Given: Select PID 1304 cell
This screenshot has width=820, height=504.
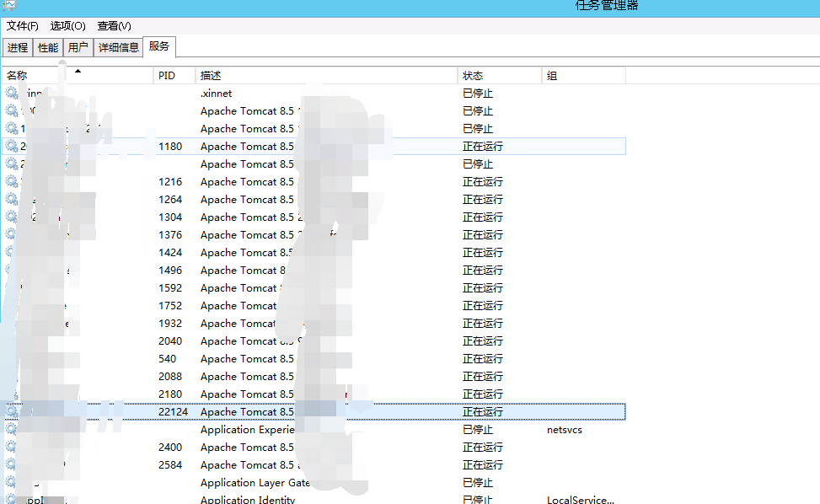Looking at the screenshot, I should [170, 217].
